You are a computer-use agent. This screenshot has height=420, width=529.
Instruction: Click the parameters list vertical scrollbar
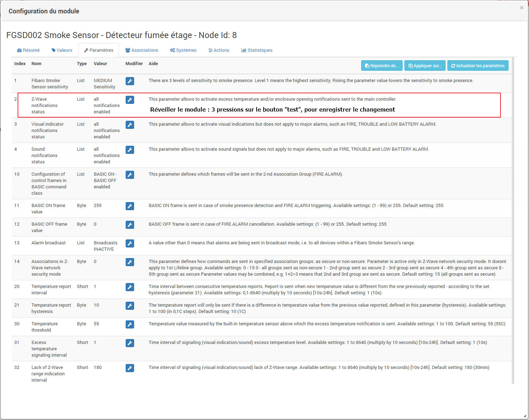513,220
